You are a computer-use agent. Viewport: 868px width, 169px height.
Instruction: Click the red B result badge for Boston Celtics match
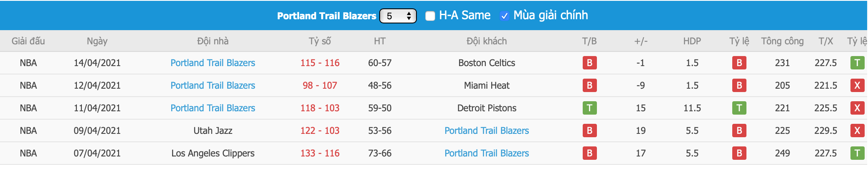click(x=589, y=63)
